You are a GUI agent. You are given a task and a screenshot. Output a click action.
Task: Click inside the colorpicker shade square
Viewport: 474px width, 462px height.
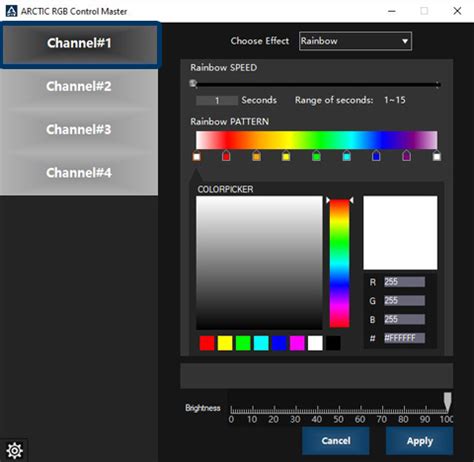(x=259, y=263)
